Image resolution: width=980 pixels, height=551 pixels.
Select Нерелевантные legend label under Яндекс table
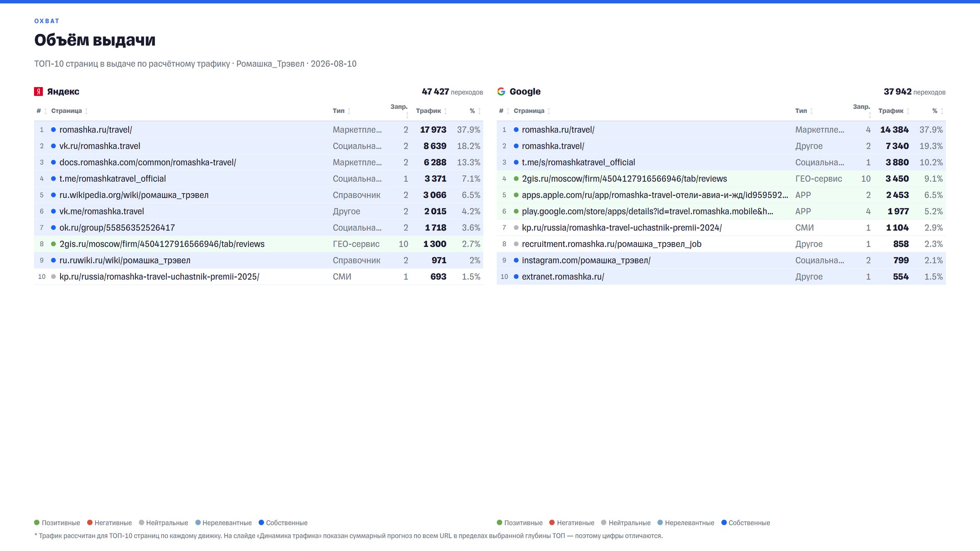[227, 523]
